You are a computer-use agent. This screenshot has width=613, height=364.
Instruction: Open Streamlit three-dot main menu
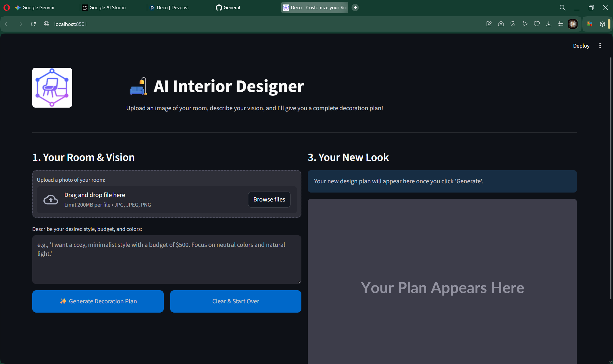click(600, 46)
